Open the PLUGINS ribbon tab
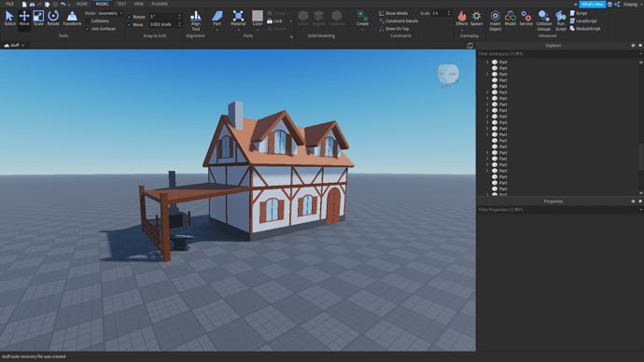Image resolution: width=644 pixels, height=362 pixels. tap(160, 4)
